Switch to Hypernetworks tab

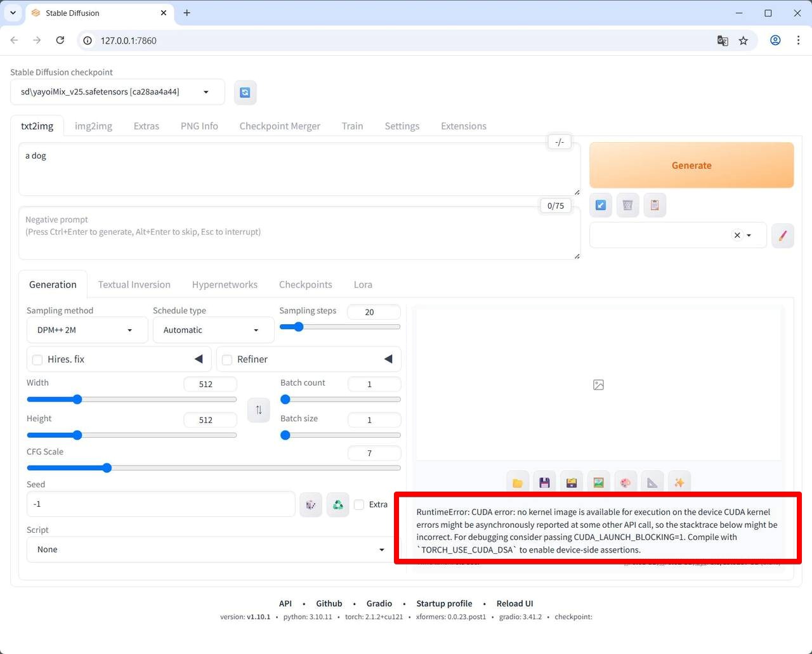click(225, 284)
